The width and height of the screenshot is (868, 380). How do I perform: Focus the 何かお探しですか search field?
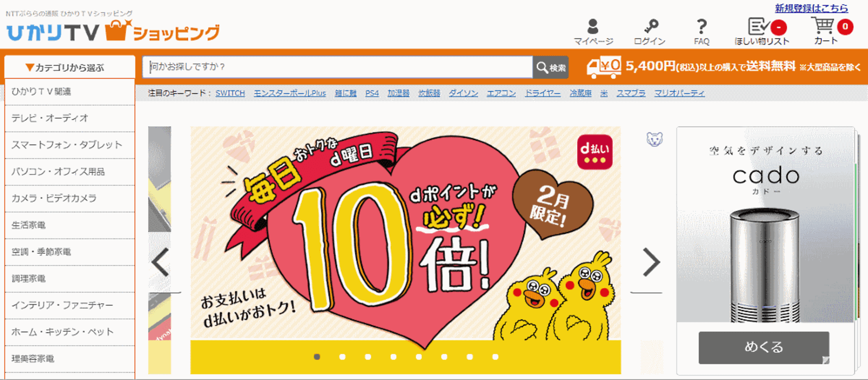point(338,67)
